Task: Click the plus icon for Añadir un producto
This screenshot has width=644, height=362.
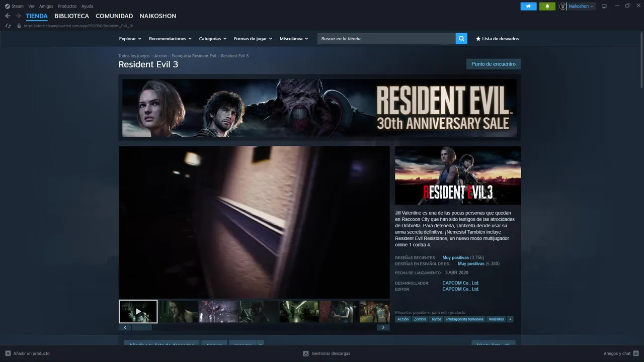Action: (8, 353)
